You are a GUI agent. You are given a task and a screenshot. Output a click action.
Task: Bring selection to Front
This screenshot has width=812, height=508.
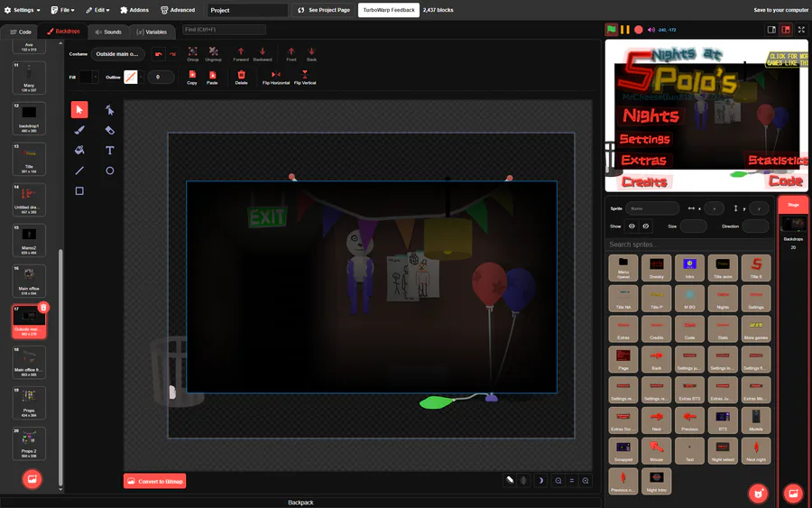(291, 54)
